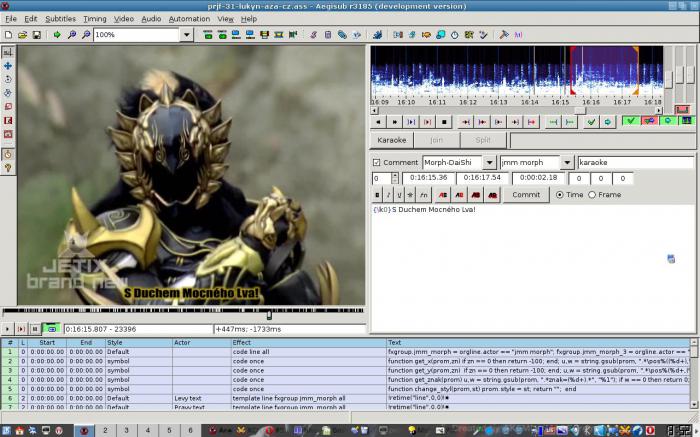700x437 pixels.
Task: Uncheck the Comment checkbox
Action: point(376,162)
